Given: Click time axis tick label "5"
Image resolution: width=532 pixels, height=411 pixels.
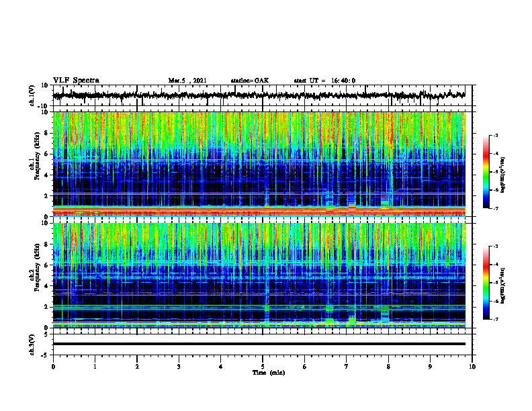Looking at the screenshot, I should (x=263, y=367).
